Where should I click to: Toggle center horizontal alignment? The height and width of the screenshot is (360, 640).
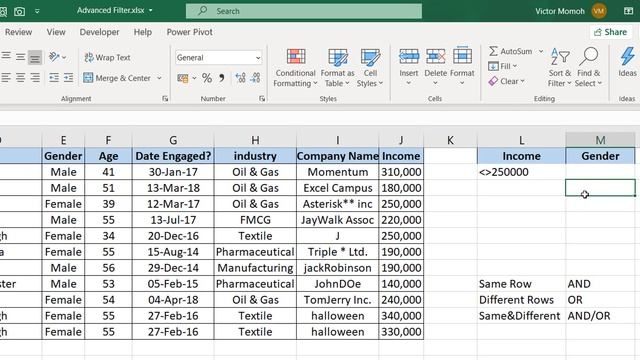coord(20,78)
